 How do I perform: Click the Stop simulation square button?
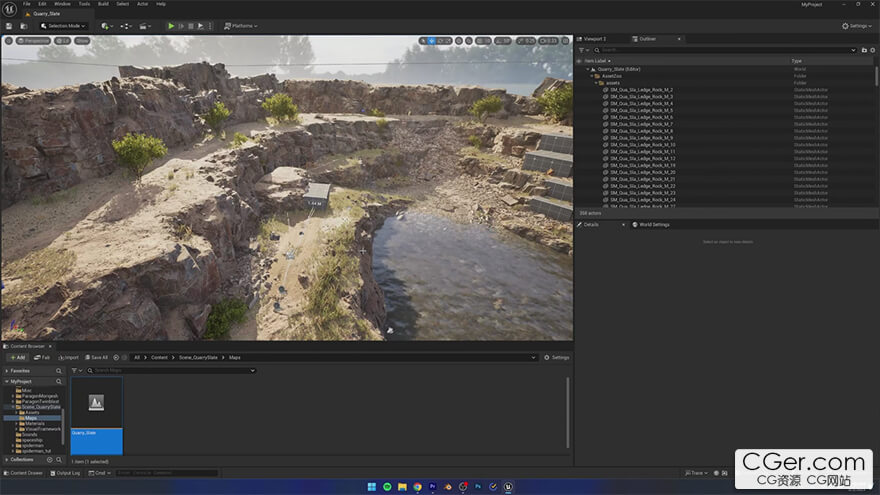pyautogui.click(x=191, y=26)
